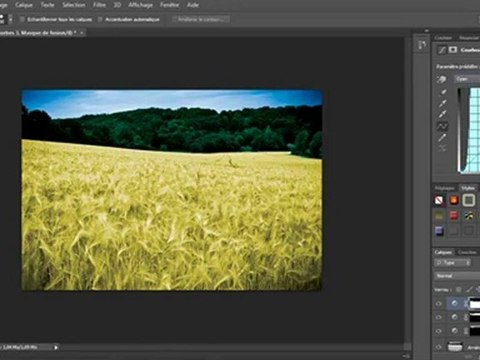Click the Améliorer le contour button
480x360 pixels.
[201, 19]
